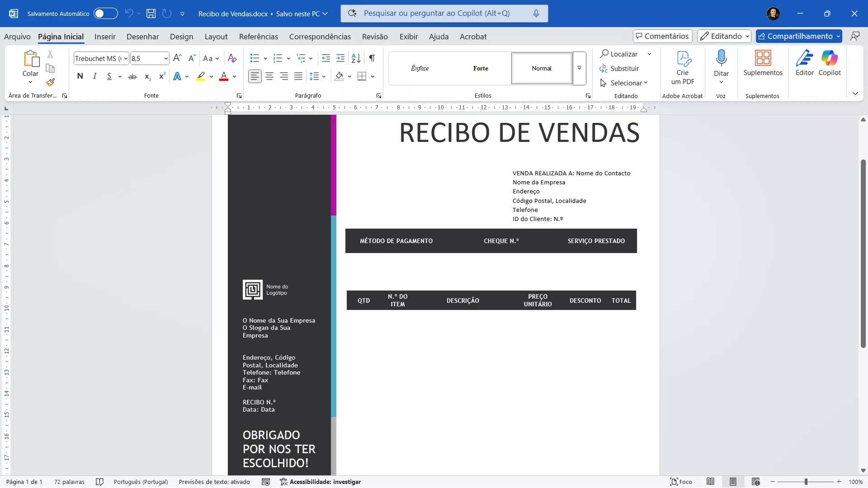
Task: Click the Strikethrough text icon
Action: [x=132, y=77]
